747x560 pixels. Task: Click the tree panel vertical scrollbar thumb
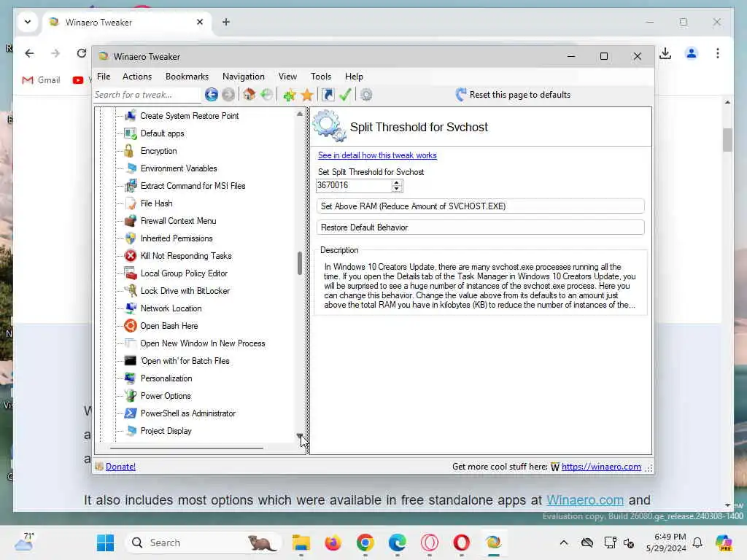point(300,263)
